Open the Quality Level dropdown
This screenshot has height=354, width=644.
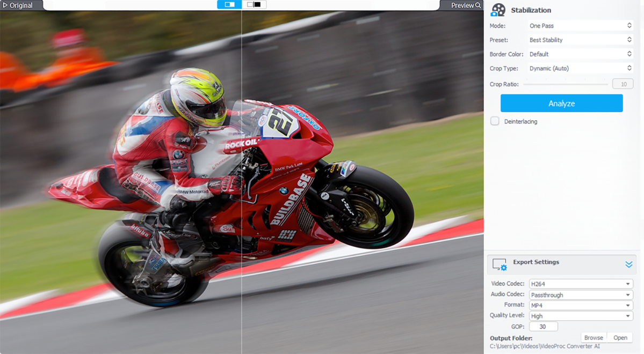pyautogui.click(x=581, y=316)
